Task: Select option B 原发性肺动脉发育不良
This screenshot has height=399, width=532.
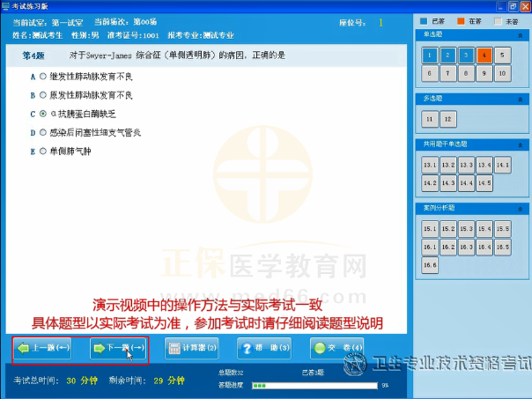Action: coord(43,95)
